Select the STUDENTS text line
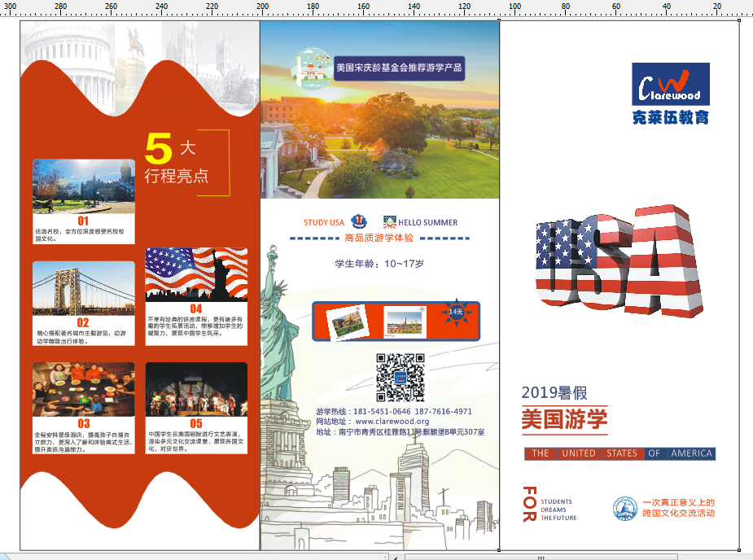This screenshot has height=560, width=753. pos(556,501)
